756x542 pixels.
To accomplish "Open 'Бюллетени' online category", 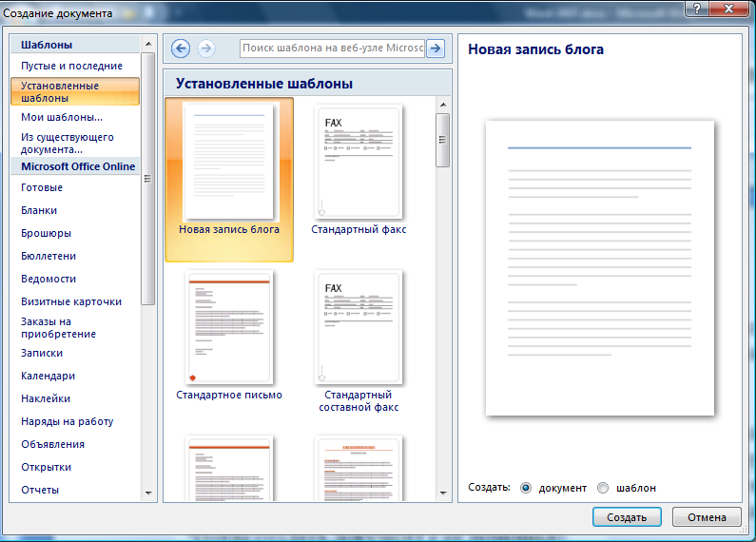I will pos(48,256).
